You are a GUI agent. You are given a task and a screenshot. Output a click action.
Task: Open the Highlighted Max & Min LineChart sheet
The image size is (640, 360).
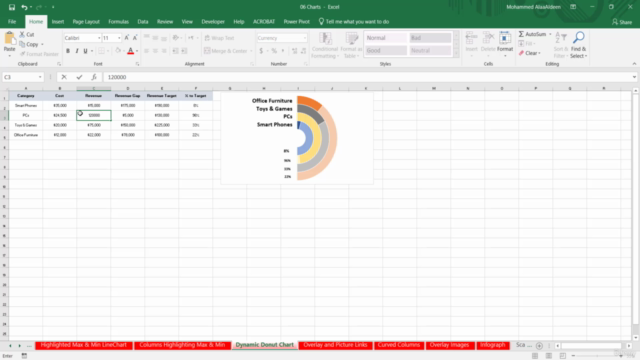[x=83, y=345]
